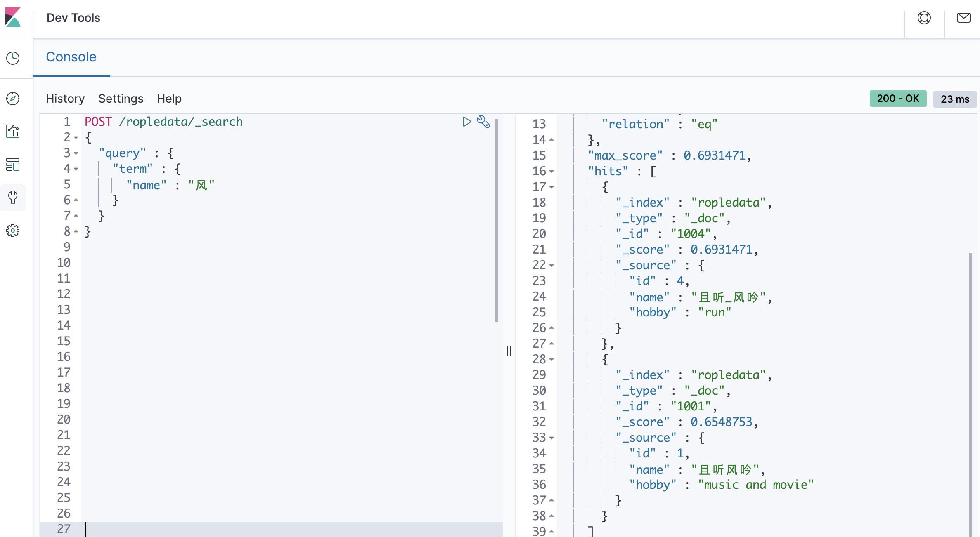
Task: Collapse _source fold arrow at line 33
Action: tap(552, 438)
